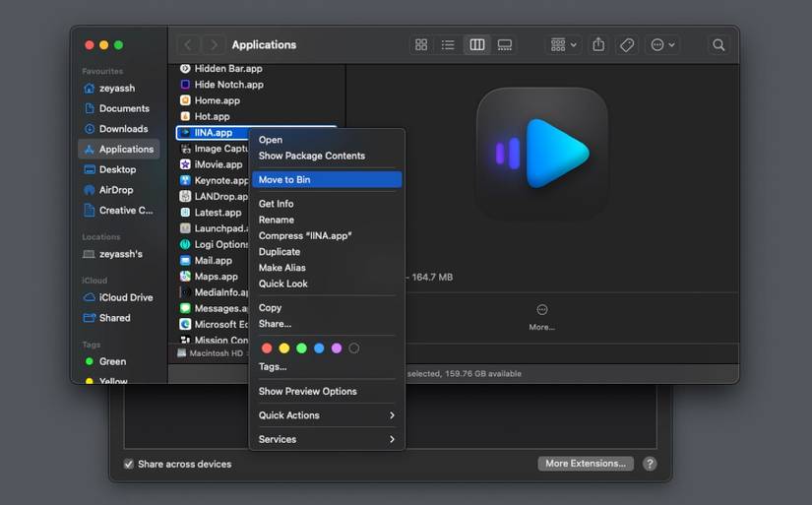The width and height of the screenshot is (812, 505).
Task: Open iCloud Drive in the sidebar
Action: point(118,297)
